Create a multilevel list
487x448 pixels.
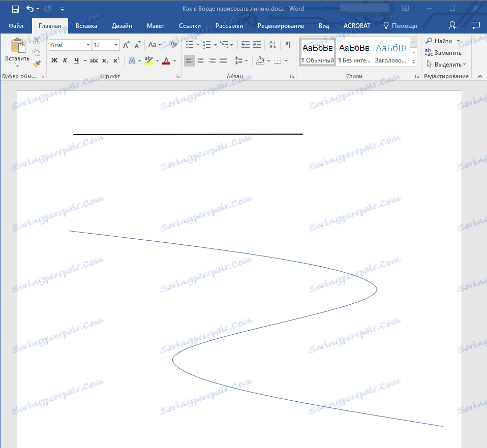(x=224, y=45)
